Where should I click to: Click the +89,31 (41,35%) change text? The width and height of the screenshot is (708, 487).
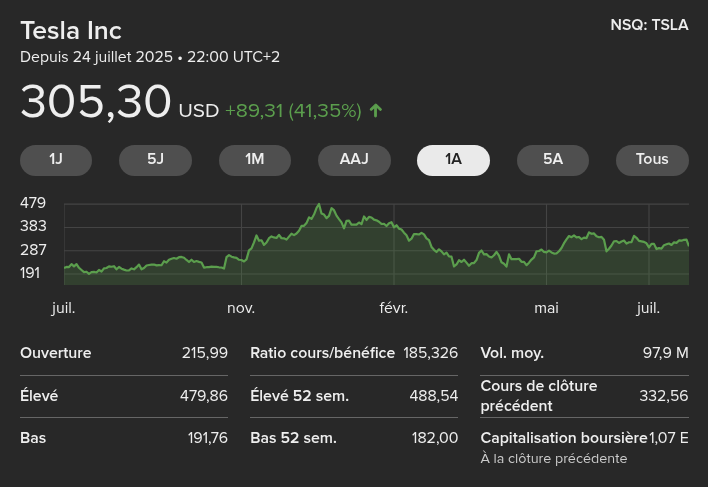click(x=293, y=111)
